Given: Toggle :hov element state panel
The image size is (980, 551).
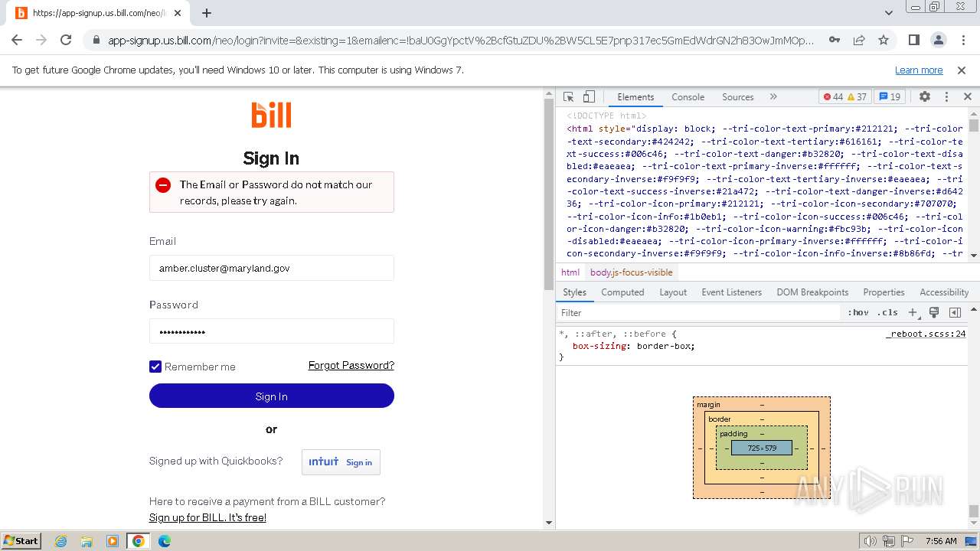Looking at the screenshot, I should click(858, 312).
